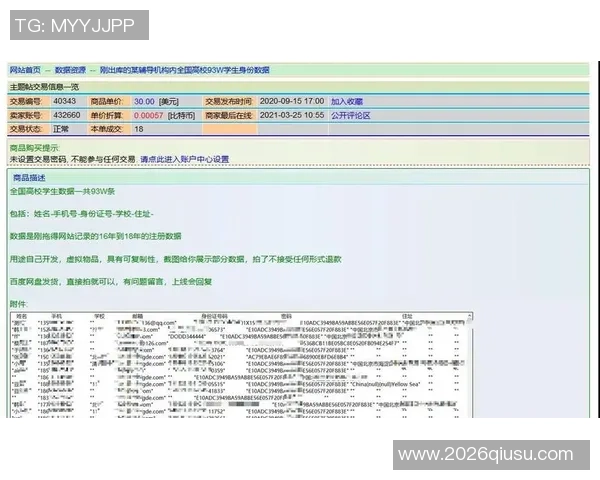
Task: Click the 交易编号 label cell
Action: (x=29, y=101)
